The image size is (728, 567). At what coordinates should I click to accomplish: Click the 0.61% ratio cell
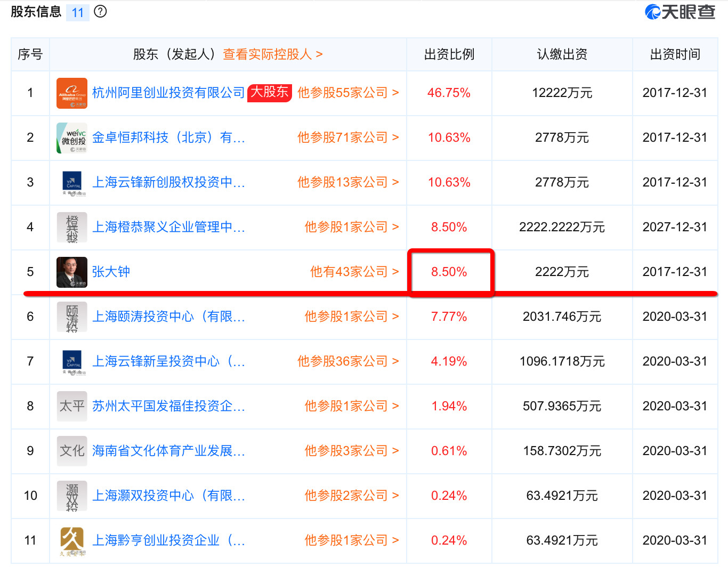click(449, 451)
